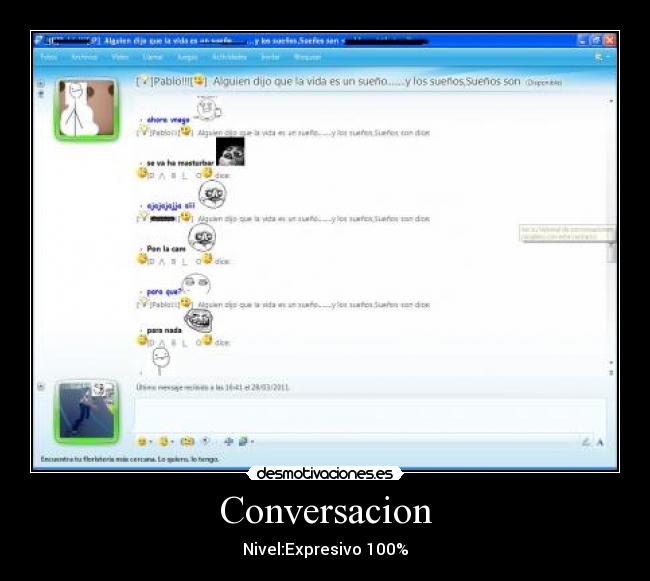Click the message 'para que?'
This screenshot has width=650, height=581.
(x=165, y=292)
